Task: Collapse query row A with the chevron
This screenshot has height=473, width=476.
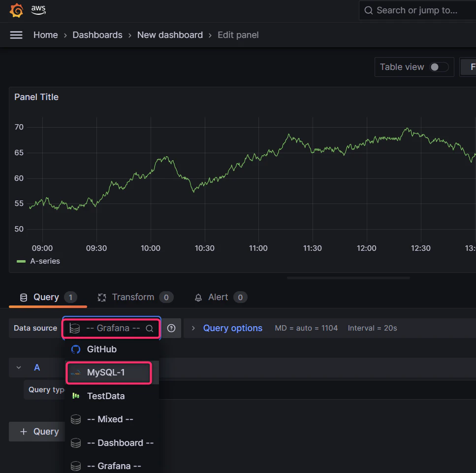Action: pos(19,368)
